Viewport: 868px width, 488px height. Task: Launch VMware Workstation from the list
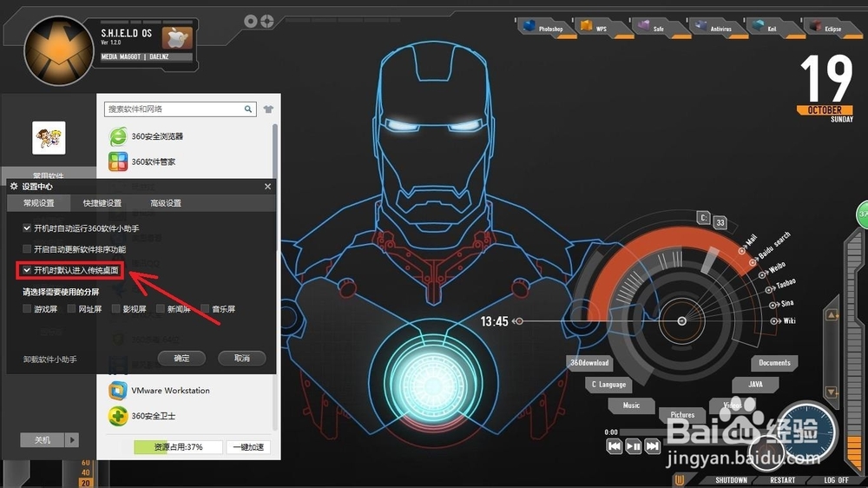[160, 391]
